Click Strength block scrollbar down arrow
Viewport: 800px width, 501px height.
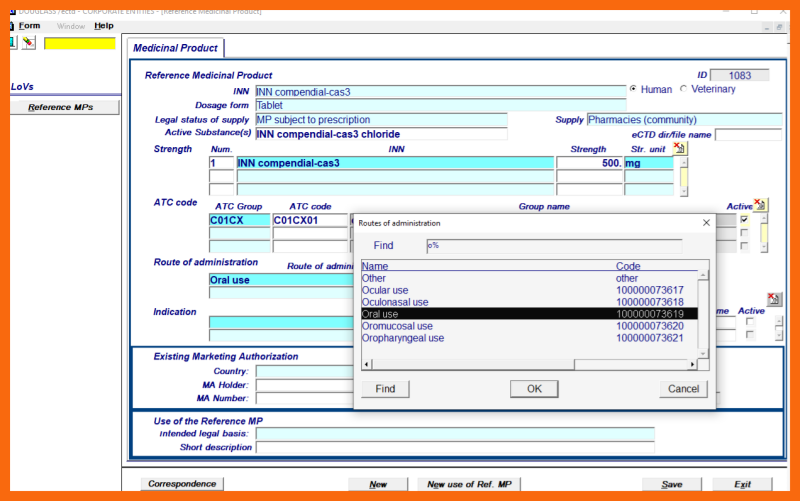[x=684, y=192]
